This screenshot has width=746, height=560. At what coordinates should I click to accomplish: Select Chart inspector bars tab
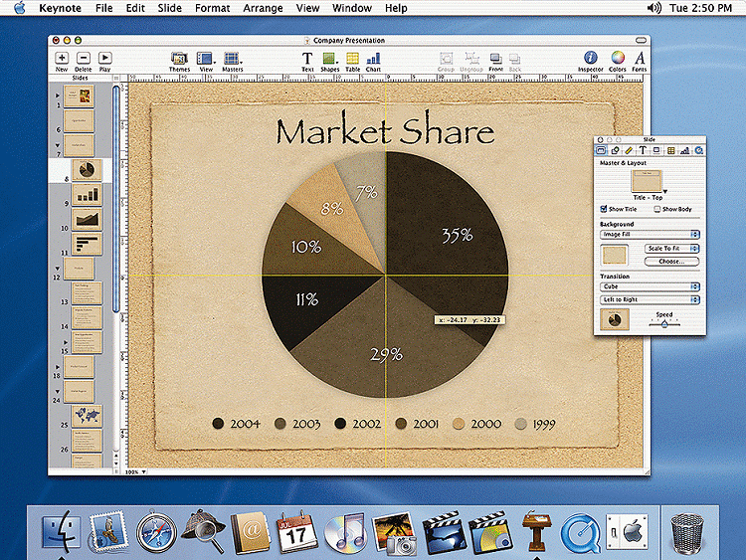[x=684, y=150]
